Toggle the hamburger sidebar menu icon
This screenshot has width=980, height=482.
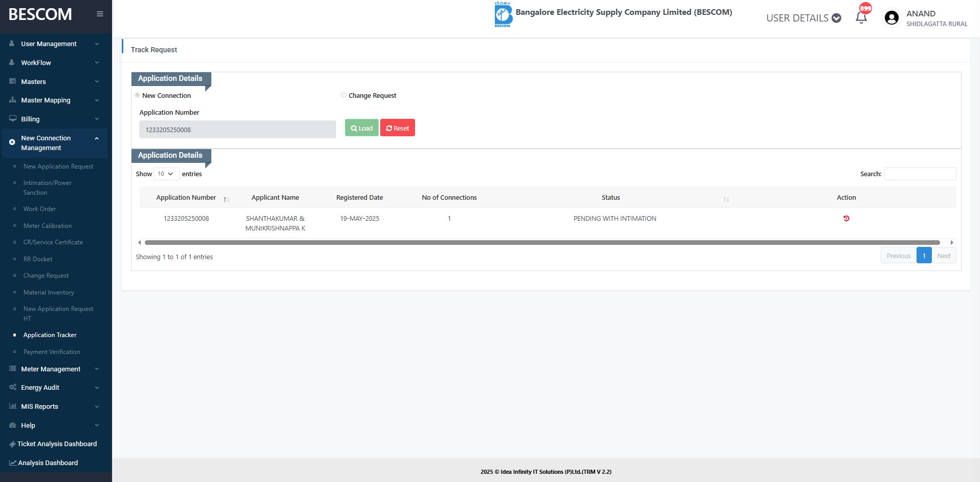[100, 14]
